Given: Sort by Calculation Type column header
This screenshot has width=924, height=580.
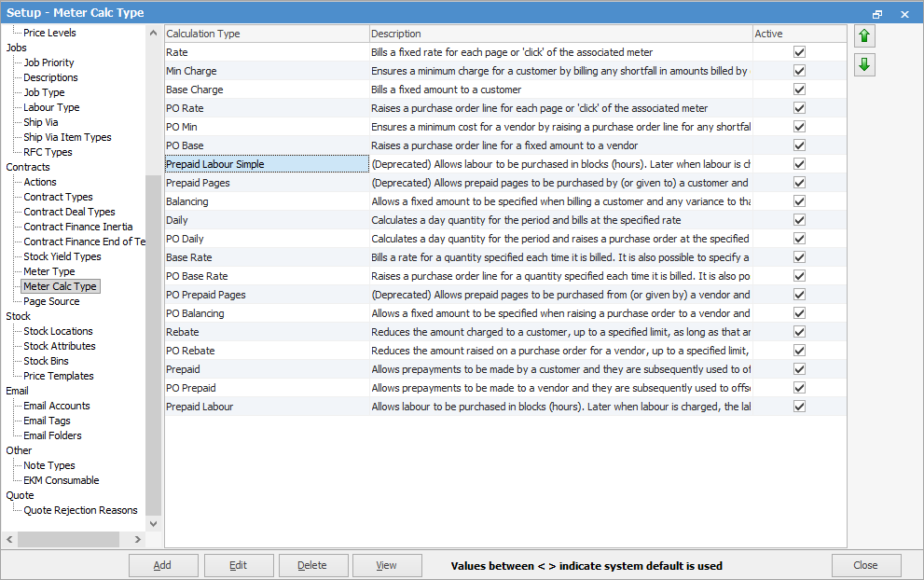Looking at the screenshot, I should coord(267,34).
